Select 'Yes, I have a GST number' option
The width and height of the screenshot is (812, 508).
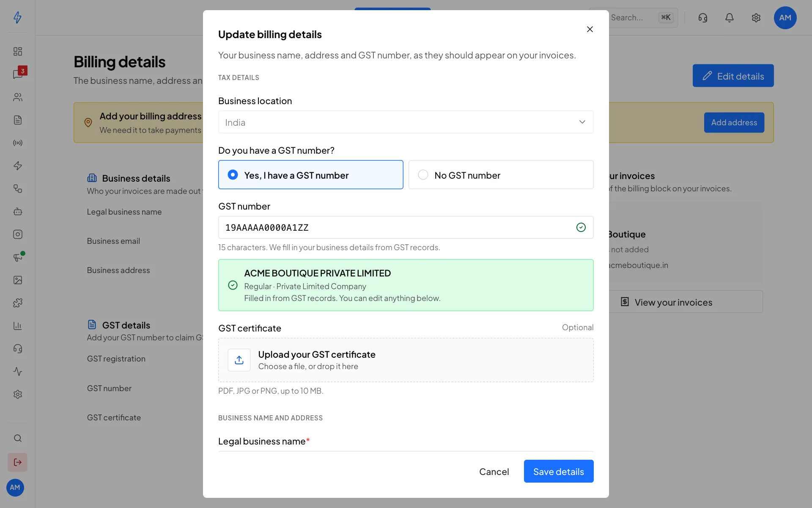coord(311,175)
